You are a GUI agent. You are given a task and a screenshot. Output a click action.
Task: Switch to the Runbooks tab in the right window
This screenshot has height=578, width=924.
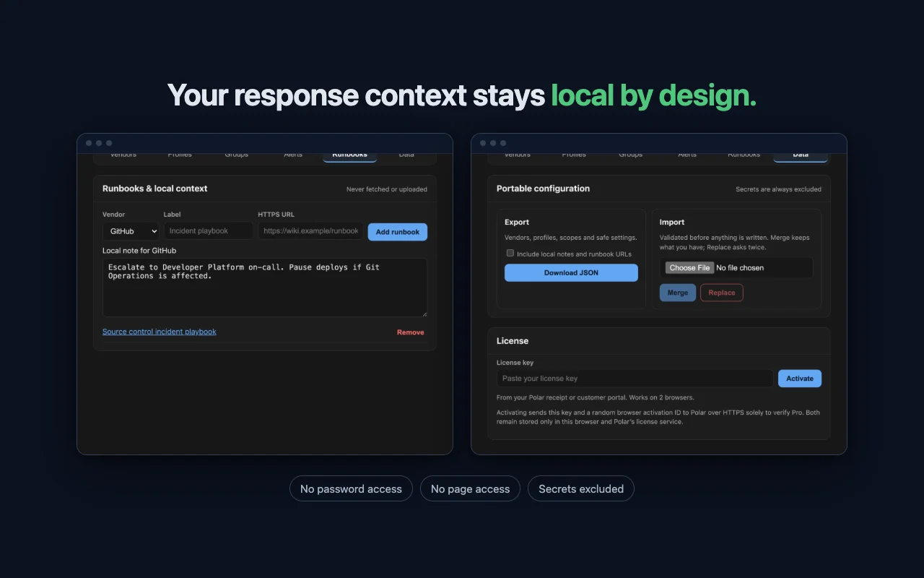click(x=744, y=155)
